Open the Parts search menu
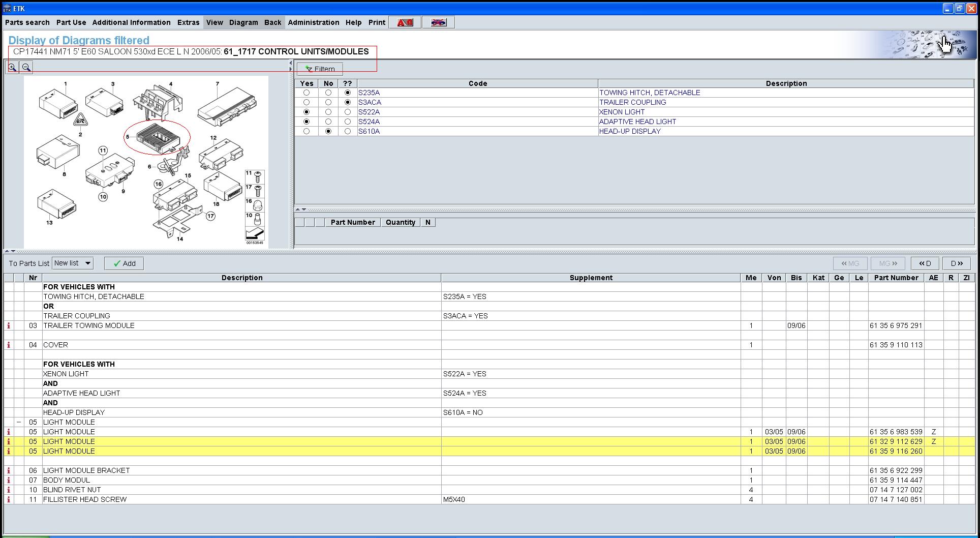This screenshot has width=980, height=538. [27, 22]
